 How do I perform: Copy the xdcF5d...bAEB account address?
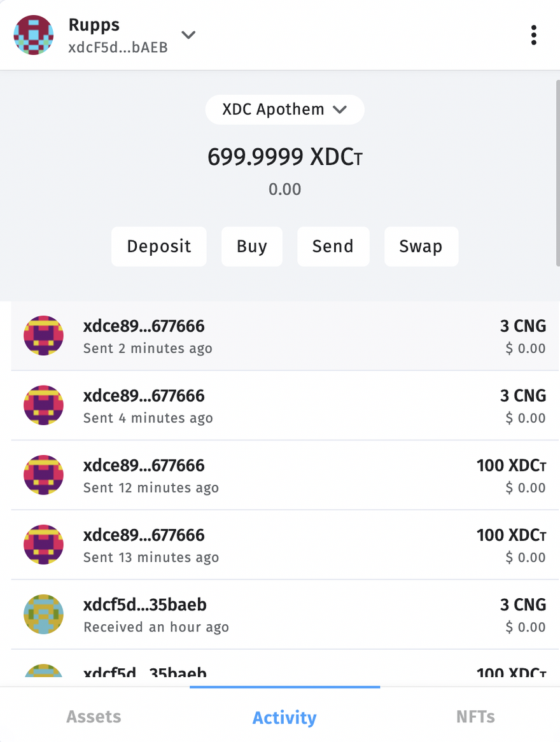pyautogui.click(x=118, y=48)
